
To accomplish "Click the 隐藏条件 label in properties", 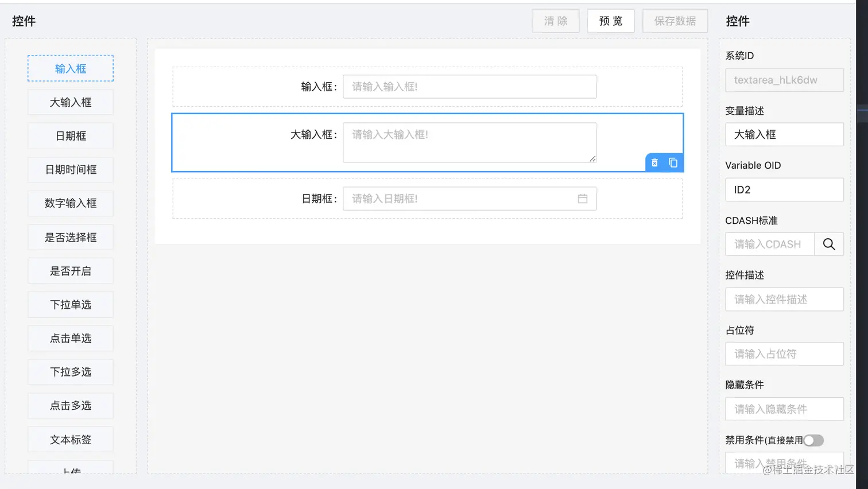I will tap(745, 385).
